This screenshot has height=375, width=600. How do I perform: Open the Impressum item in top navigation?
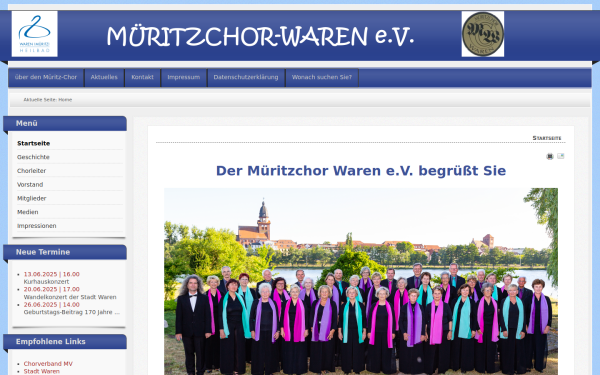184,77
